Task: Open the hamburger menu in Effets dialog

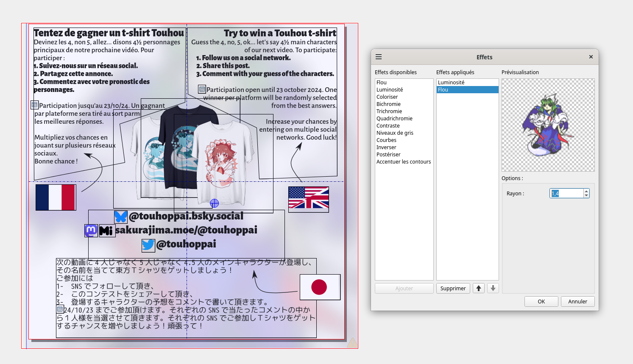Action: [x=379, y=57]
